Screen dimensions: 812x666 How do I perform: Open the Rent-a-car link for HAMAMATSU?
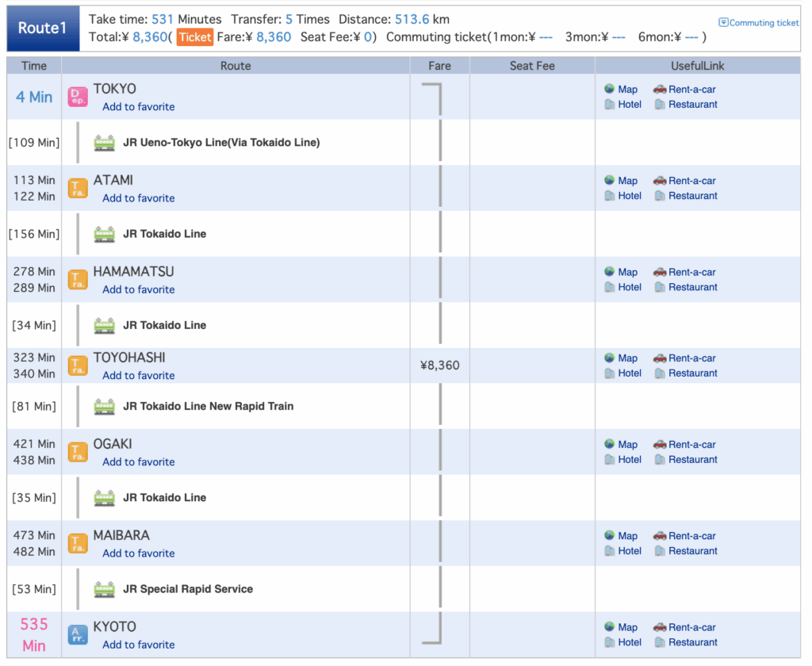[x=691, y=272]
